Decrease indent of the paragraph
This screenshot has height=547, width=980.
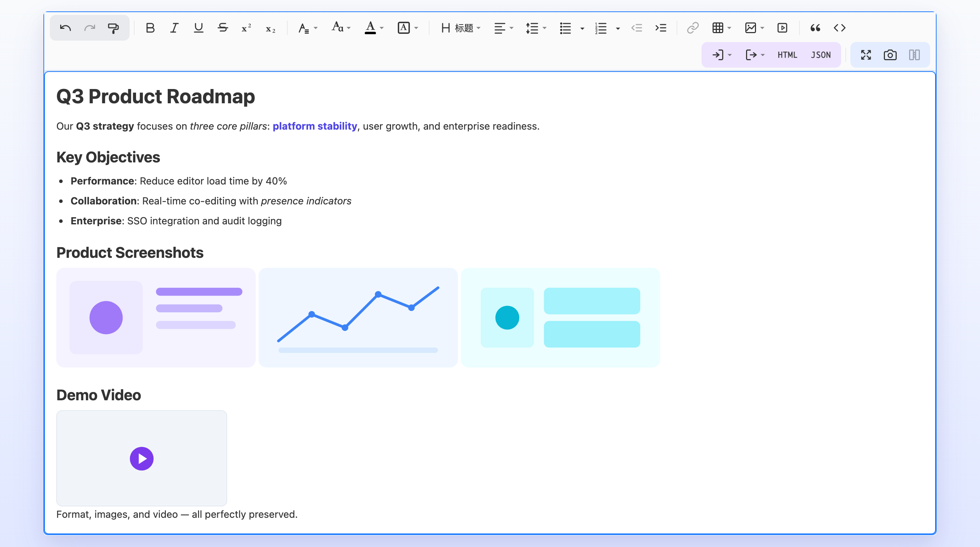click(636, 28)
